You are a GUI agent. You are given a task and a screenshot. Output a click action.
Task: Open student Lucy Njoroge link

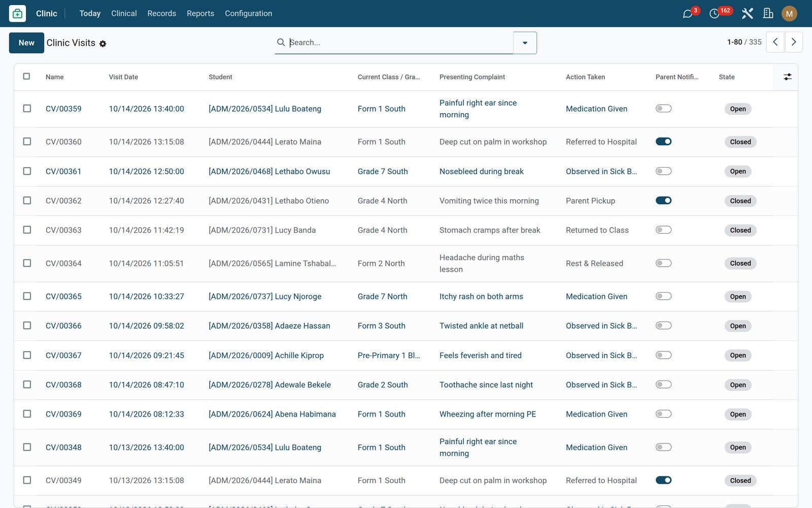[x=265, y=296]
